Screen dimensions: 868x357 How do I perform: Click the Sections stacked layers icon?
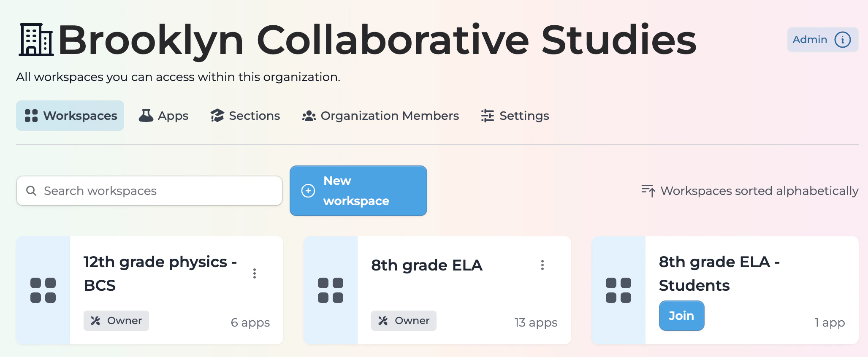coord(217,116)
